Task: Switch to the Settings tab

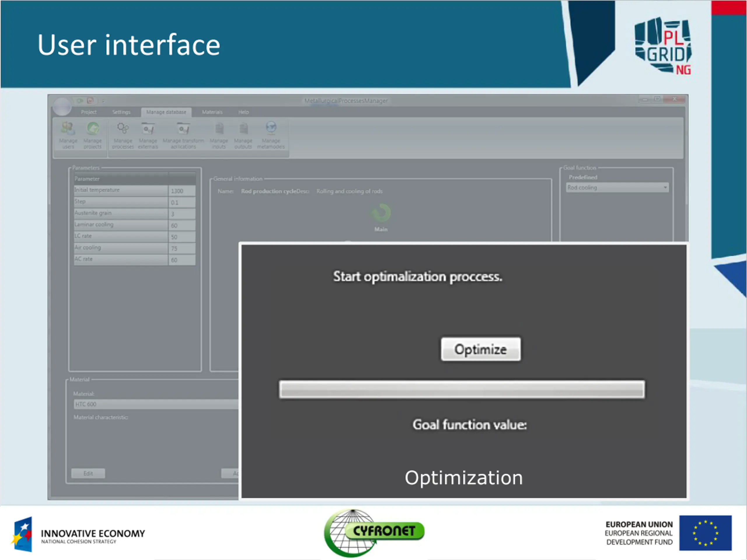Action: 121,112
